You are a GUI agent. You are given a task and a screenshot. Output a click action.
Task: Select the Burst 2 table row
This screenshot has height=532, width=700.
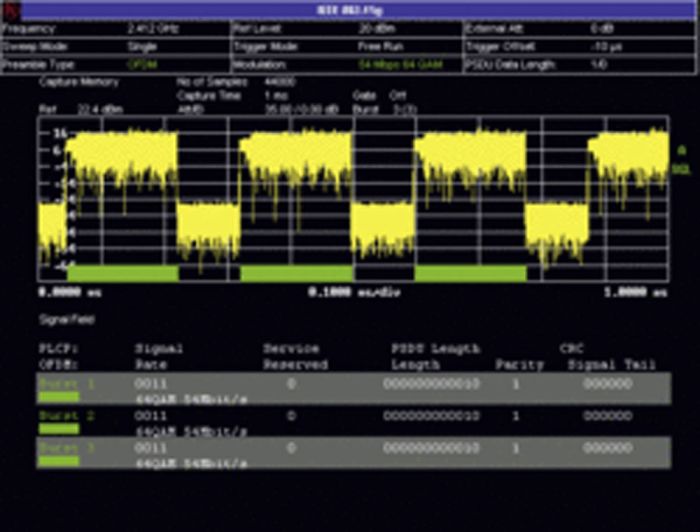point(354,420)
